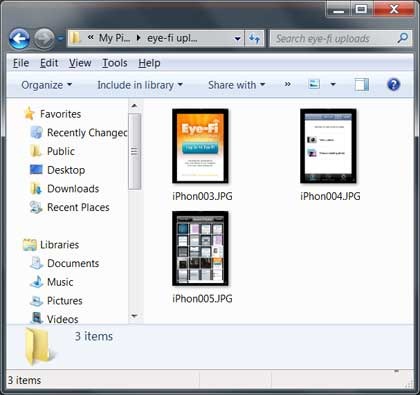Open the Help menu
The height and width of the screenshot is (395, 420).
pyautogui.click(x=149, y=63)
